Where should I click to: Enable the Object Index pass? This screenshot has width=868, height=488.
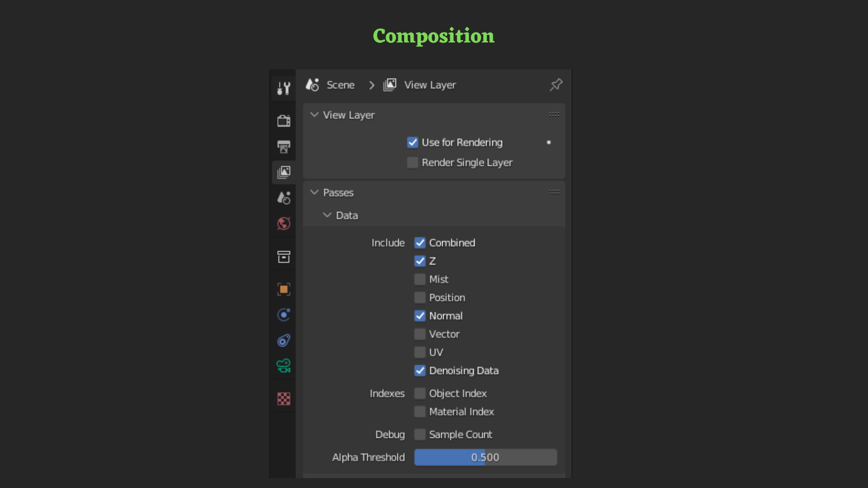[x=420, y=394]
